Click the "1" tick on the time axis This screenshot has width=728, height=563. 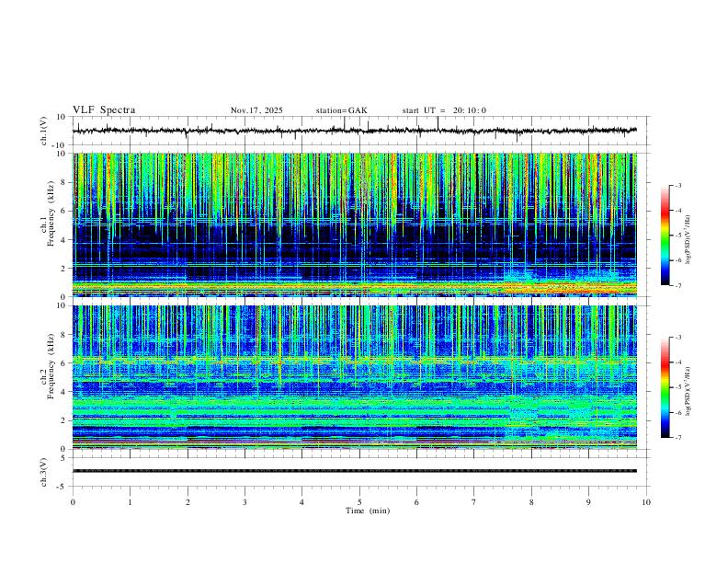130,502
